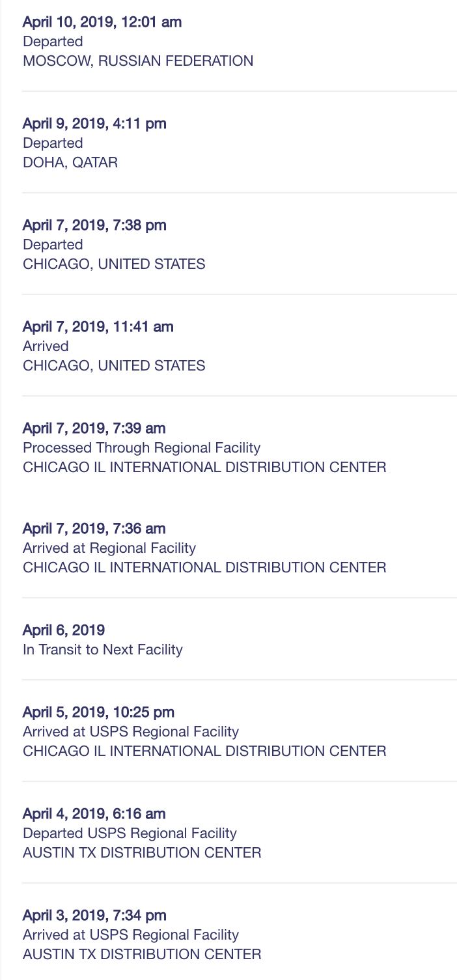Click the April 7, 2019, 11:41 am timestamp
The height and width of the screenshot is (980, 457).
click(98, 326)
